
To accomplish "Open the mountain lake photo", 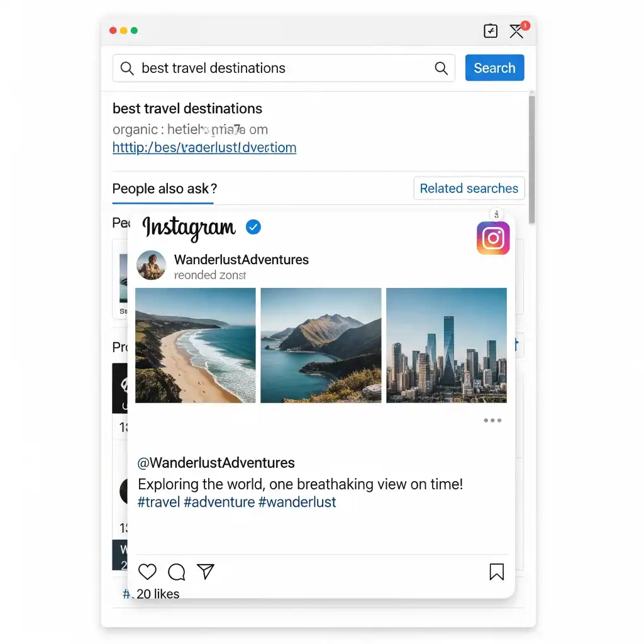I will pyautogui.click(x=321, y=345).
